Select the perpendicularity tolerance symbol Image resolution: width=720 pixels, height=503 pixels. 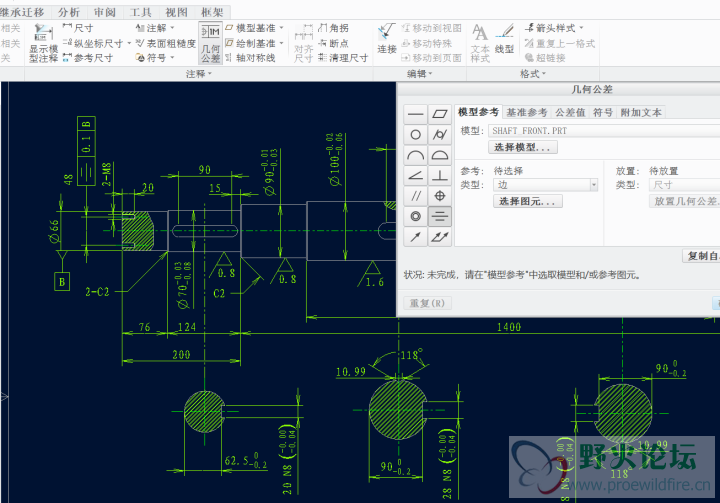pyautogui.click(x=440, y=175)
